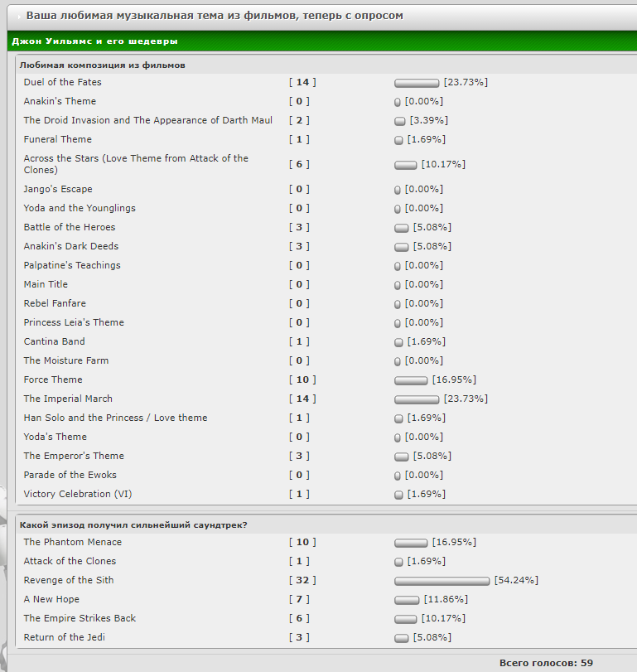The image size is (637, 672).
Task: Click the 'Rebel Fanfare' option
Action: tap(55, 303)
